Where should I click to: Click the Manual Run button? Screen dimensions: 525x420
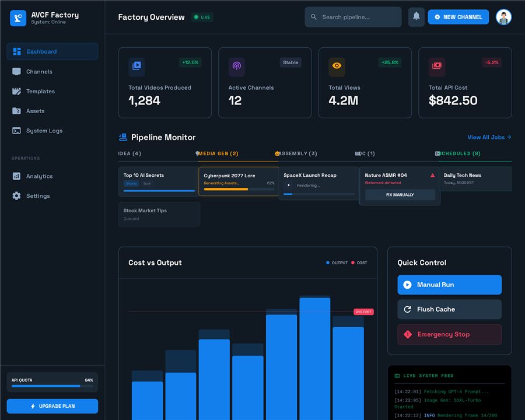coord(449,285)
